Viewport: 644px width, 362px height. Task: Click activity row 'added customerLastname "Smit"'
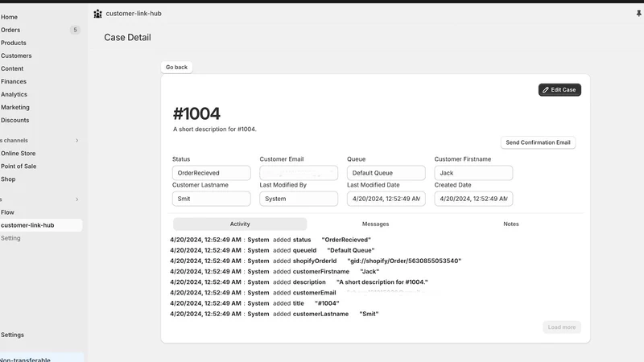coord(275,314)
